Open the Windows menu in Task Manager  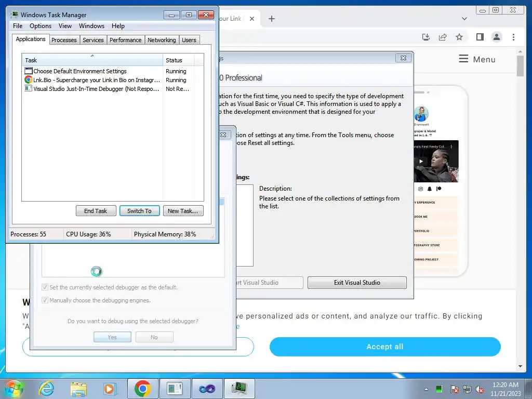coord(91,26)
